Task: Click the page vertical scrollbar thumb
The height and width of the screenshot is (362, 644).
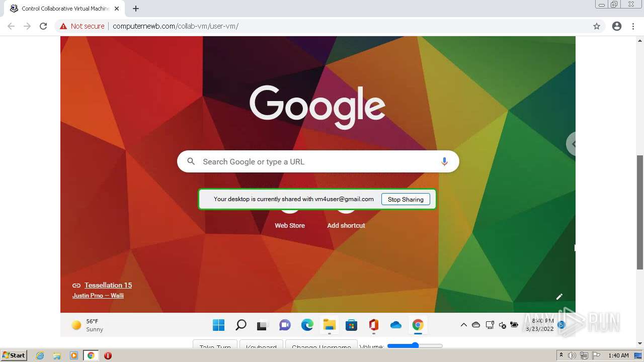Action: tap(640, 213)
